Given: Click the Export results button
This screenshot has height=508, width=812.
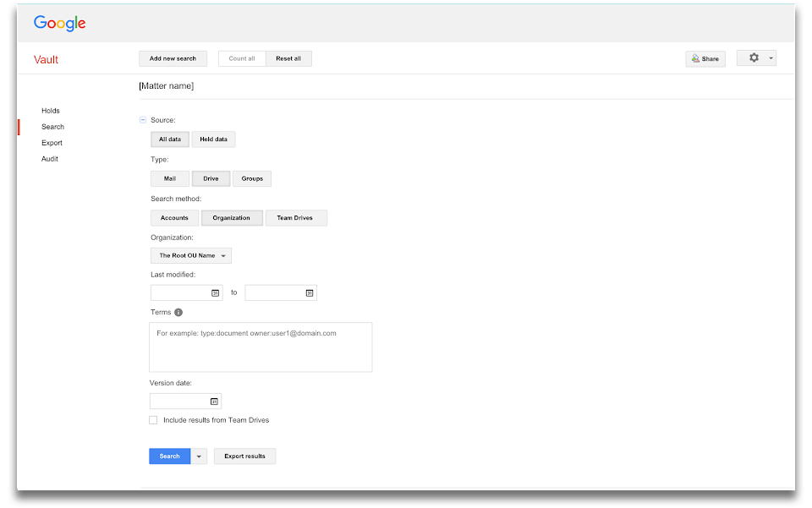Looking at the screenshot, I should point(244,456).
